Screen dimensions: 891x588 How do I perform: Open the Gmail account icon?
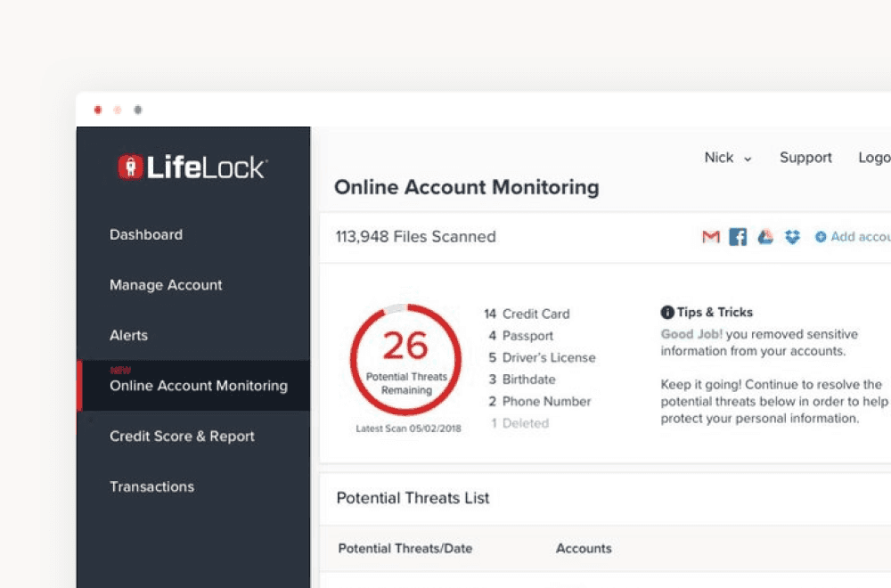[x=711, y=237]
